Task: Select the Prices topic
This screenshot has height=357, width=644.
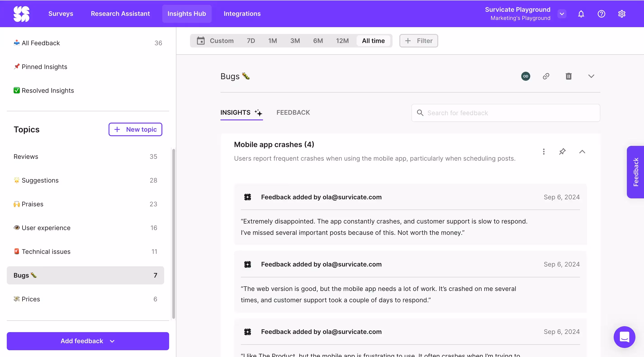Action: pos(85,299)
